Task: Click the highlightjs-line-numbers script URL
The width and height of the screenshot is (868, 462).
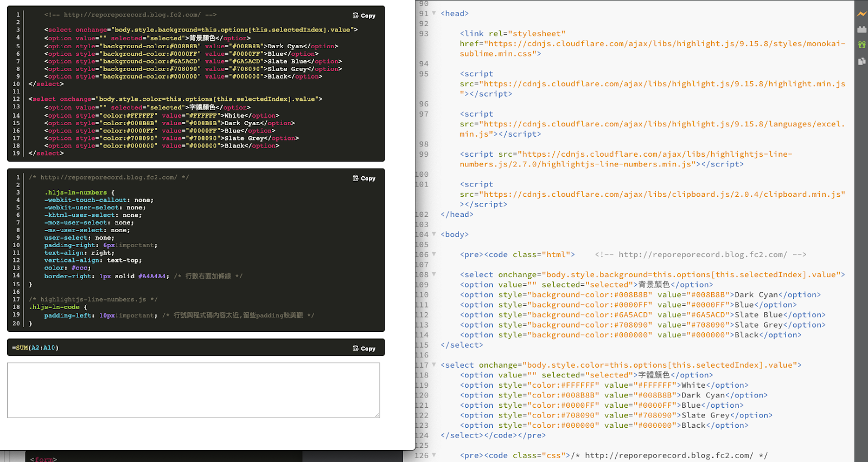Action: [x=626, y=159]
